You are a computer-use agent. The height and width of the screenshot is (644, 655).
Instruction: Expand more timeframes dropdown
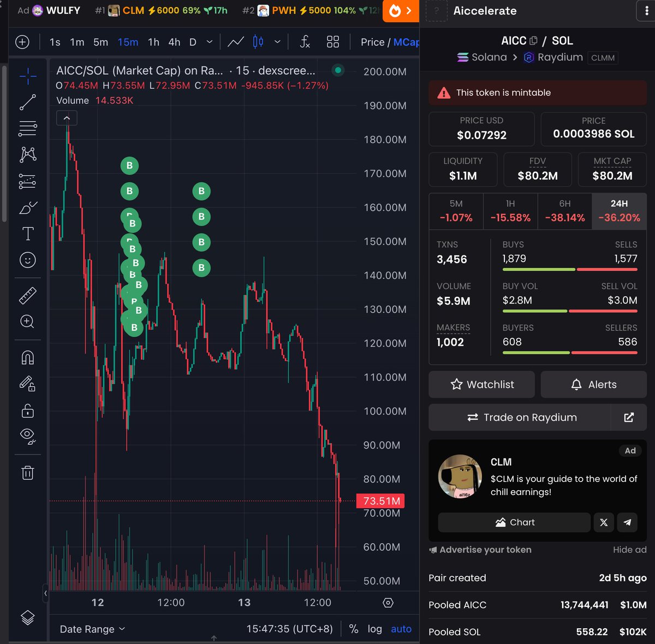210,42
